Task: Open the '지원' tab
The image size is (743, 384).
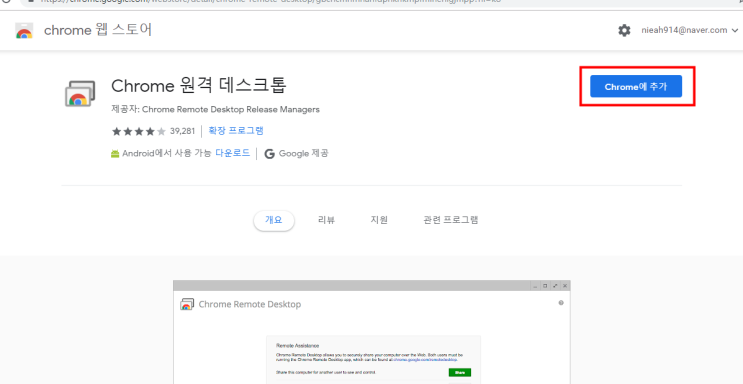Action: tap(379, 220)
